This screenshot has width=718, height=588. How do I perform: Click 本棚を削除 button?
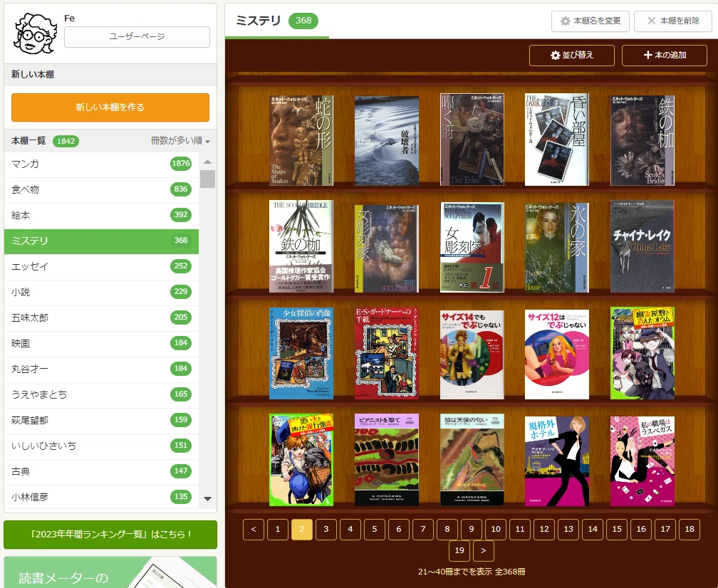pos(672,21)
